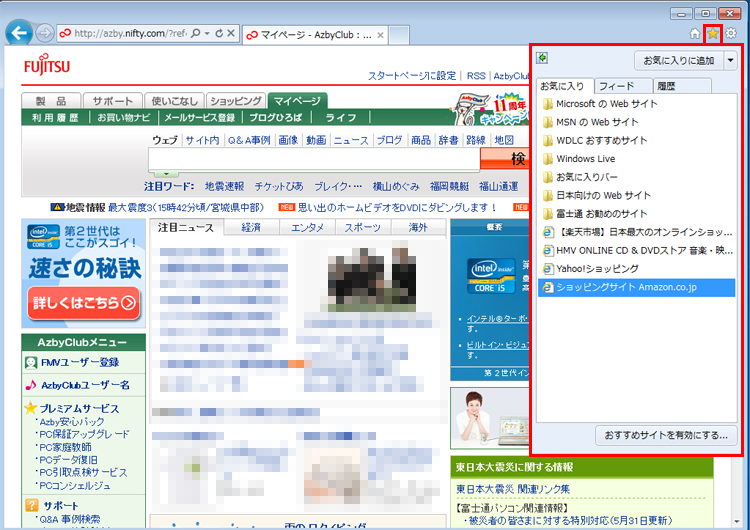Click the browser Back arrow button
The width and height of the screenshot is (750, 530).
coord(19,33)
